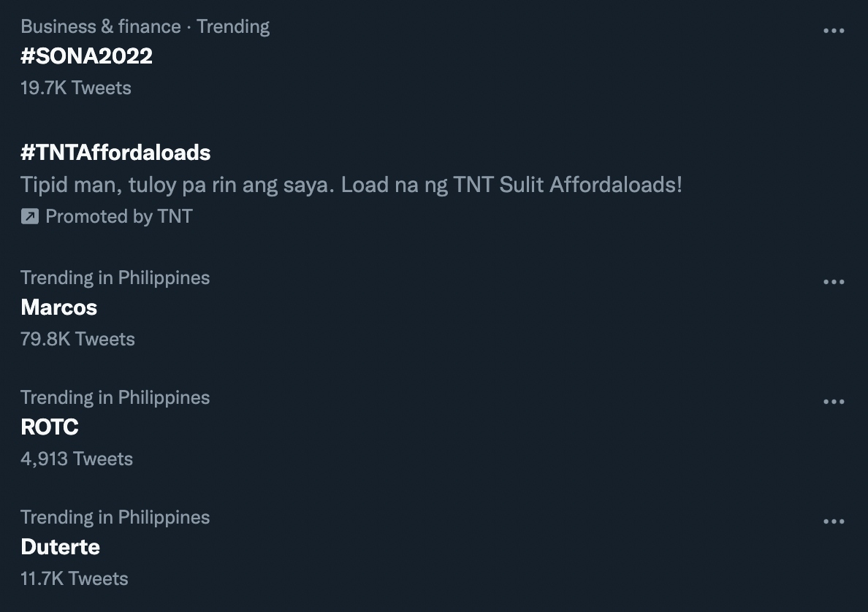Screen dimensions: 868x612
Task: Click Trending in Philippines label above Duterte
Action: tap(115, 517)
